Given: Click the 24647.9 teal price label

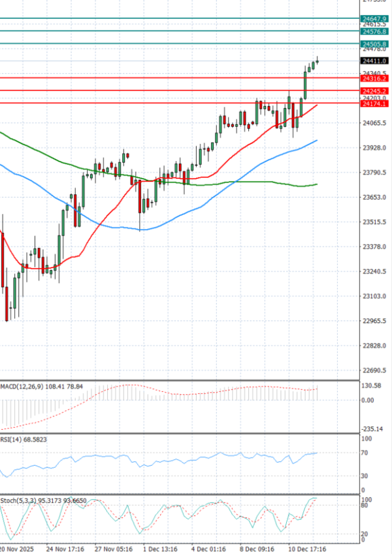Looking at the screenshot, I should tap(374, 19).
